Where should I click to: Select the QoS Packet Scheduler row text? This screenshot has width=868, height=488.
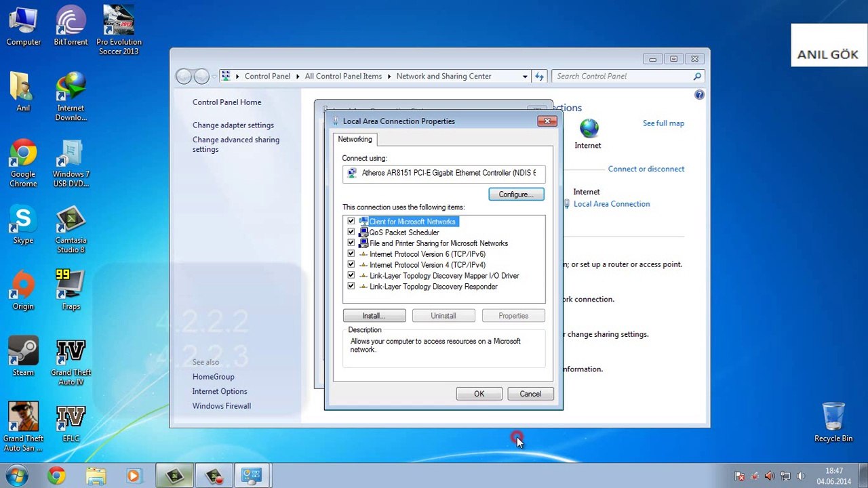point(404,232)
